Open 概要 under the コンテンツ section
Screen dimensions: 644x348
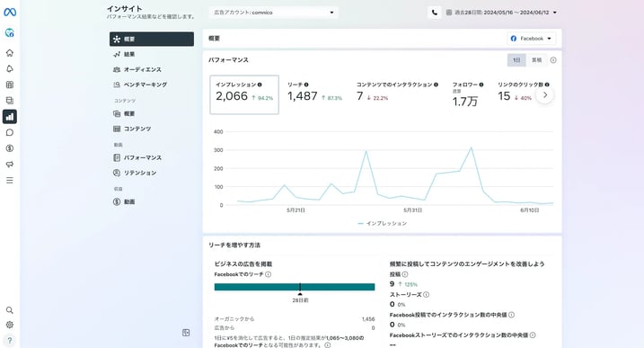(x=152, y=113)
